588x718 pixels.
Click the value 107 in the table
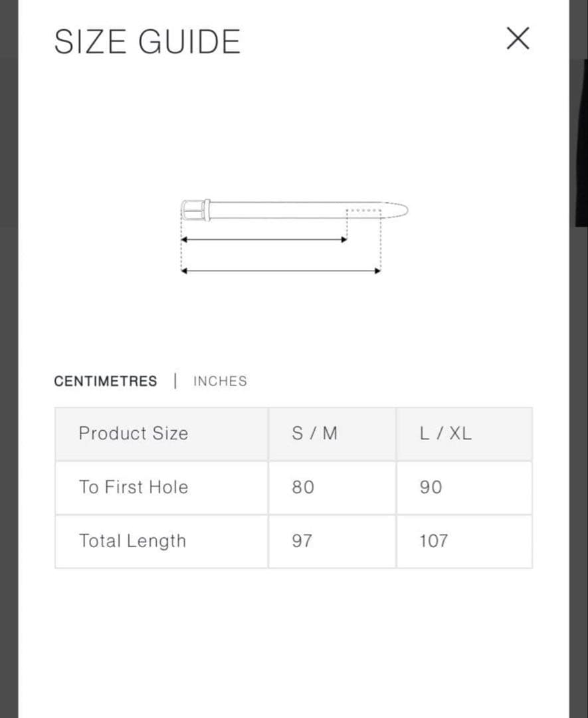(433, 541)
